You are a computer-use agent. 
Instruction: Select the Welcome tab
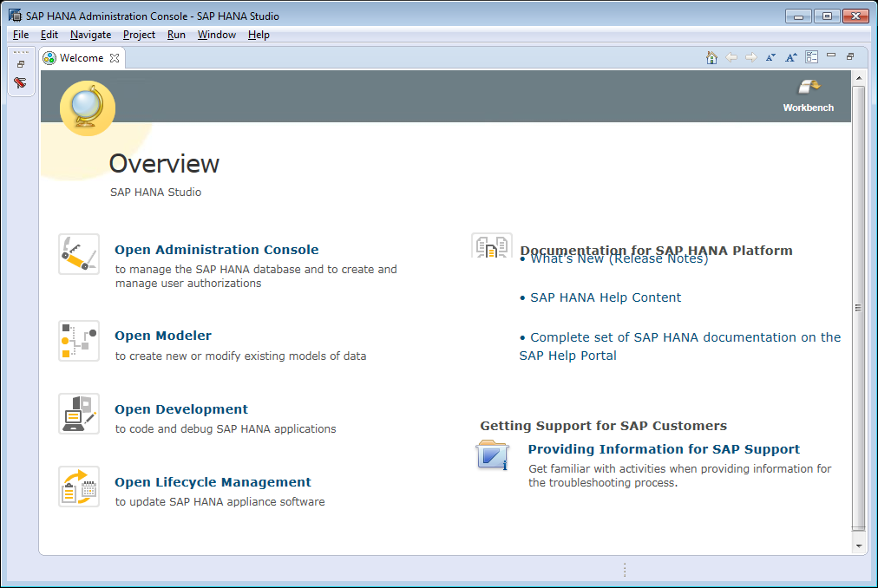click(82, 58)
